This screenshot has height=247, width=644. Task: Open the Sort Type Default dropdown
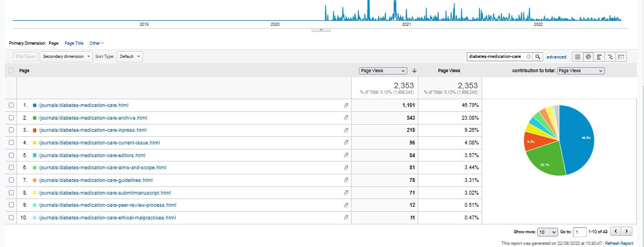tap(130, 56)
